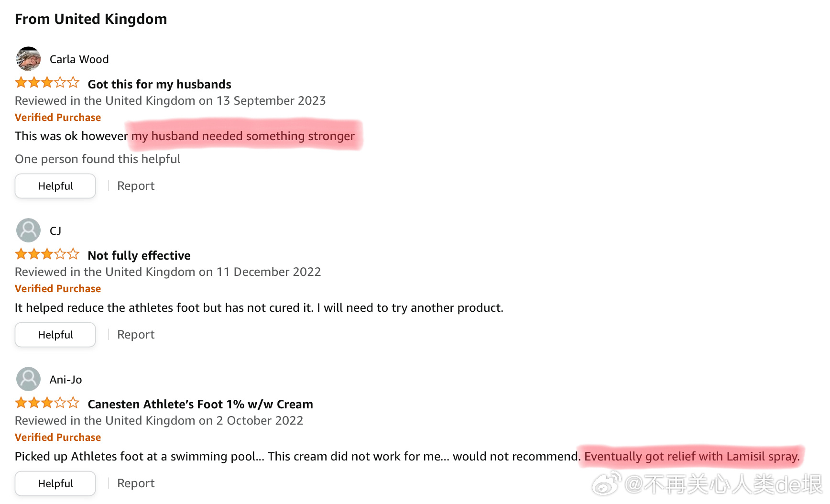Click CJ's default profile avatar

click(x=28, y=230)
